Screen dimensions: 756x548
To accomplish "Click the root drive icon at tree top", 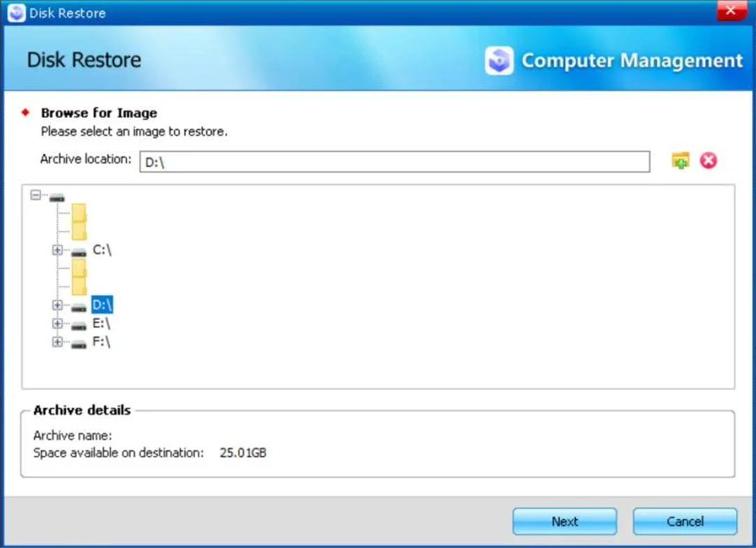I will (57, 198).
